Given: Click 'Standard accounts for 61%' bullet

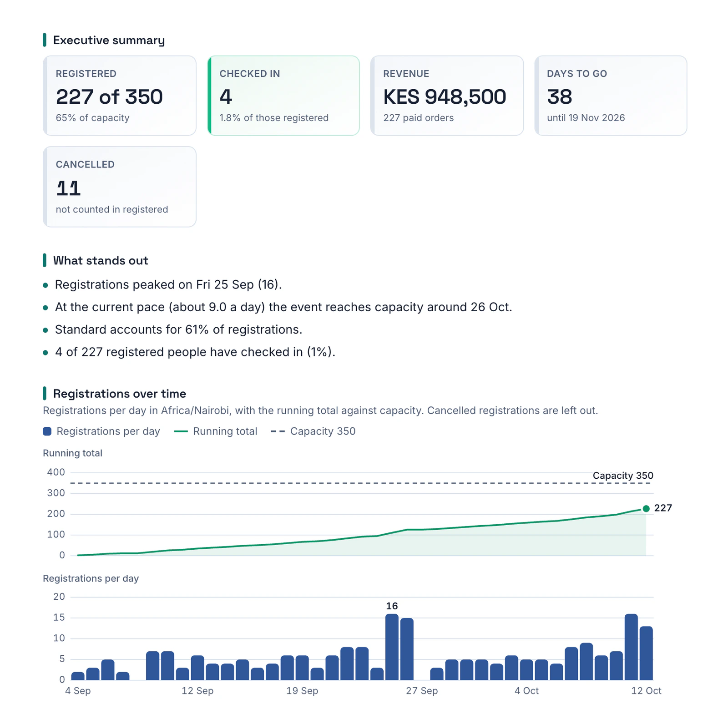Looking at the screenshot, I should pyautogui.click(x=178, y=329).
